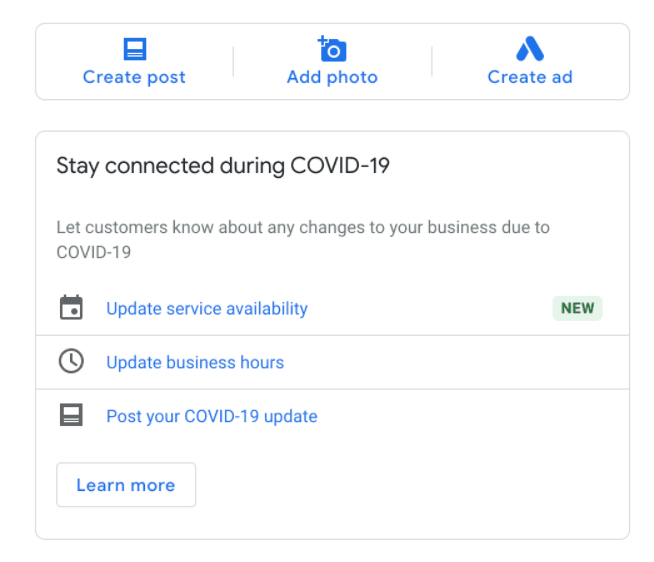This screenshot has width=654, height=562.
Task: Click the Create post icon
Action: 135,49
